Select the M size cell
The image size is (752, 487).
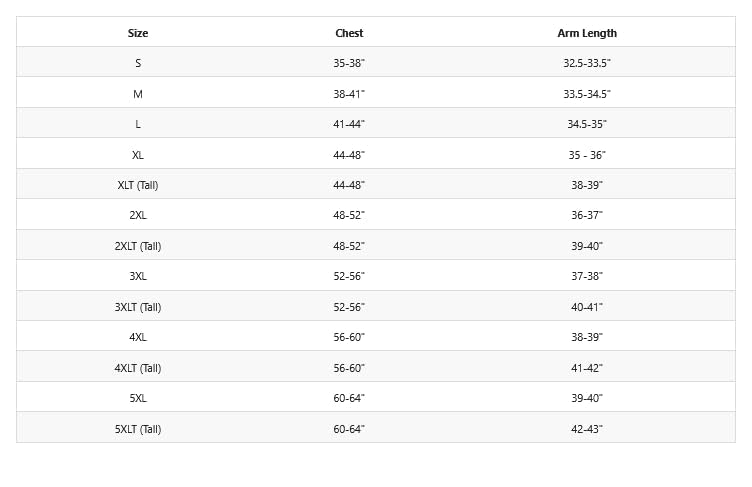tap(138, 94)
